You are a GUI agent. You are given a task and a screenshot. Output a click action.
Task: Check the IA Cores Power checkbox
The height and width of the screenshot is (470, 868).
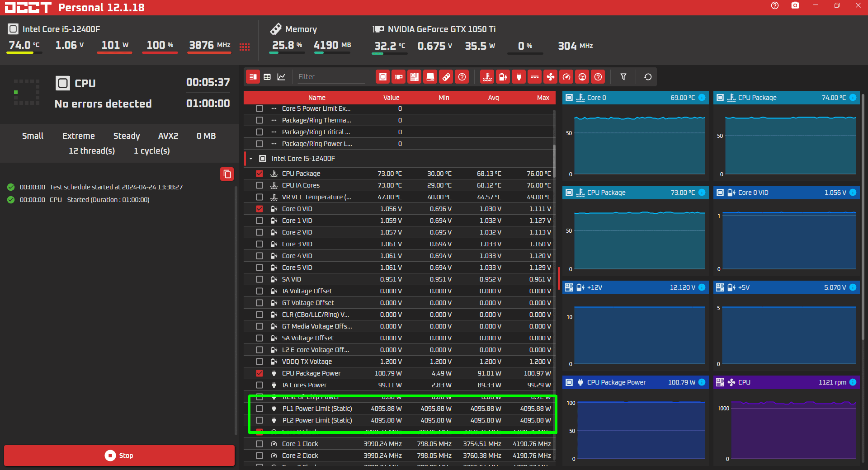click(x=259, y=385)
